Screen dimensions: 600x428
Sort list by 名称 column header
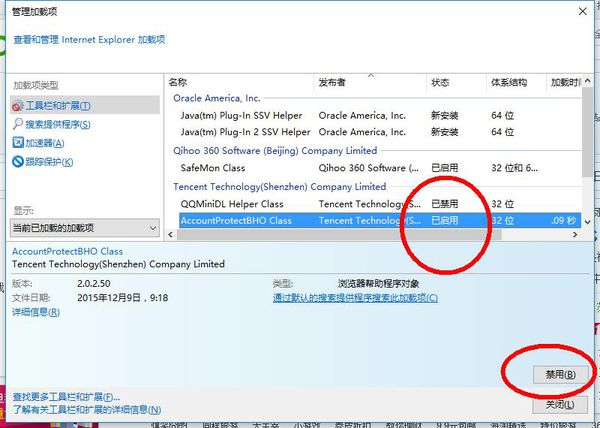(x=178, y=81)
